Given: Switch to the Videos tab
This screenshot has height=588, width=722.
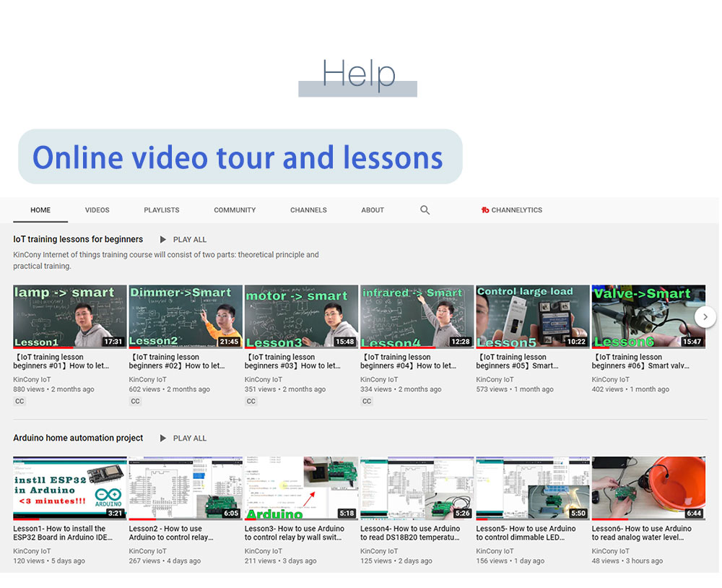Looking at the screenshot, I should [97, 210].
